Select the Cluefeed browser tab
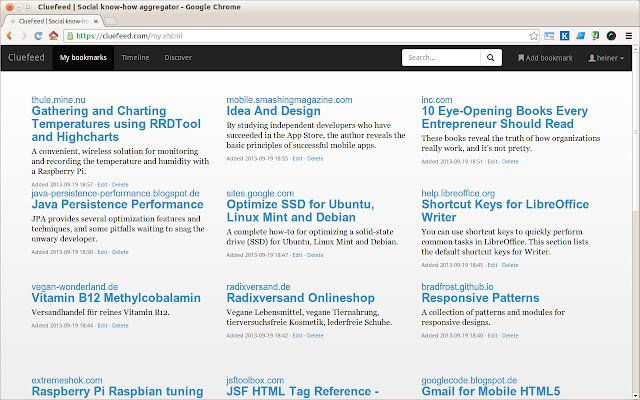The height and width of the screenshot is (400, 640). point(53,21)
